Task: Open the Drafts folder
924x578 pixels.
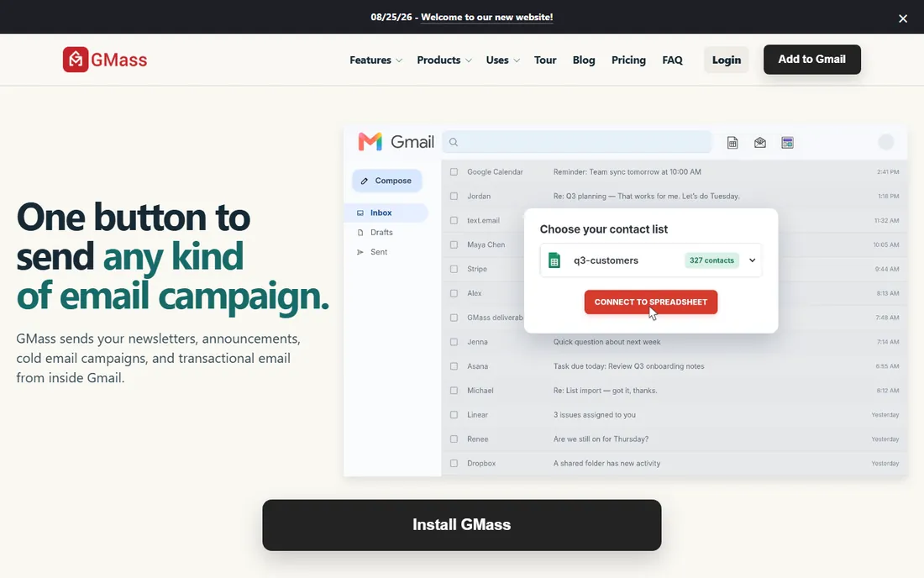Action: point(381,232)
